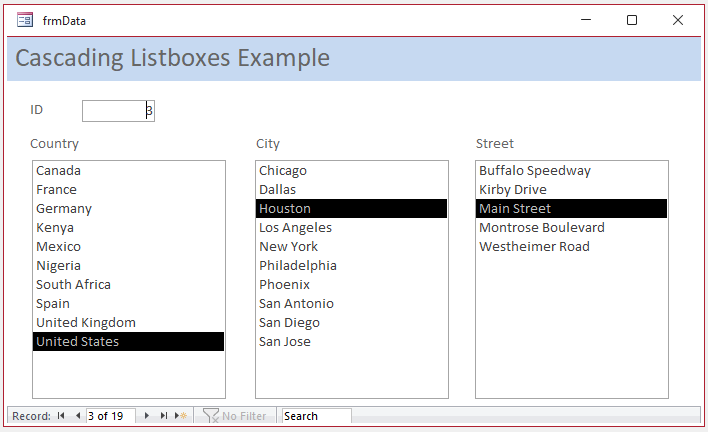Pick Montrose Boulevard in the Street list
Screen dimensions: 708x432
[572, 228]
